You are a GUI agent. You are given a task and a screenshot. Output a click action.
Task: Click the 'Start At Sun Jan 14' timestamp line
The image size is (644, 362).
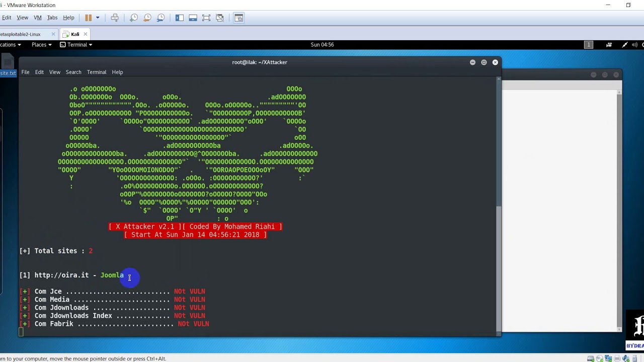pos(195,235)
